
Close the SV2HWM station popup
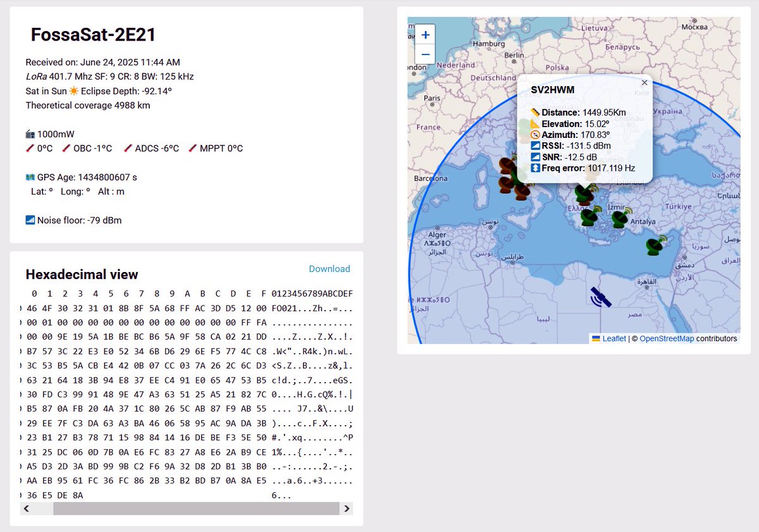[x=645, y=83]
